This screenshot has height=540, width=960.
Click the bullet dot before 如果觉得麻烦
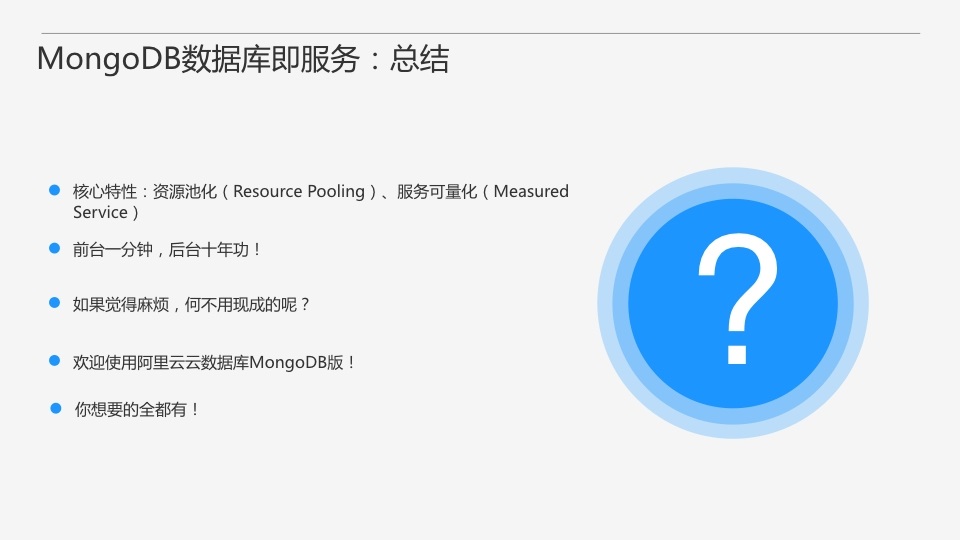[x=54, y=302]
